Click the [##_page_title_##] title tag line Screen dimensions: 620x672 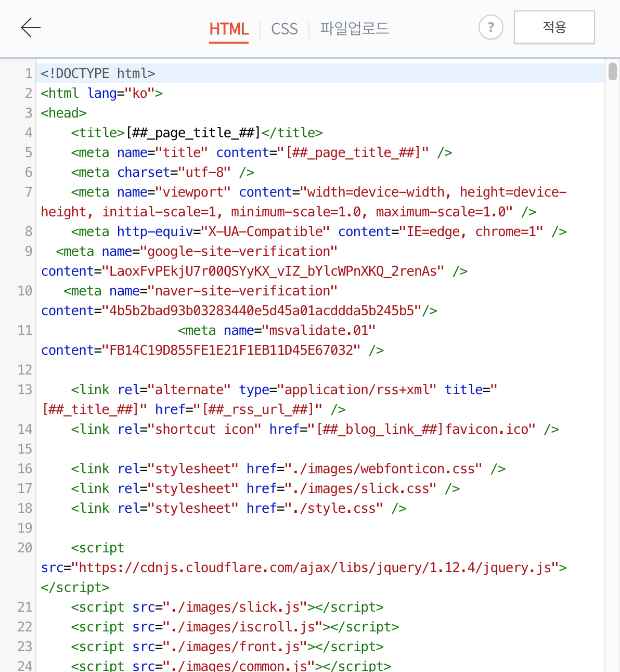(197, 133)
